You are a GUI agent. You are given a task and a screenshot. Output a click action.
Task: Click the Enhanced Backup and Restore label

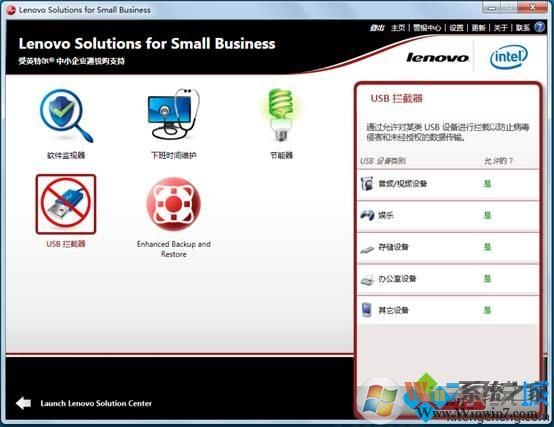[173, 249]
